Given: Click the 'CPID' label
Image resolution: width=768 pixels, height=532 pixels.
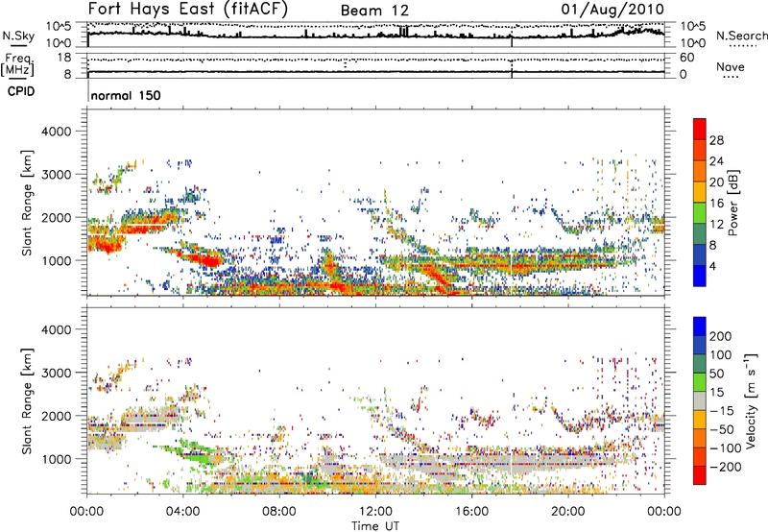Looking at the screenshot, I should [x=21, y=91].
